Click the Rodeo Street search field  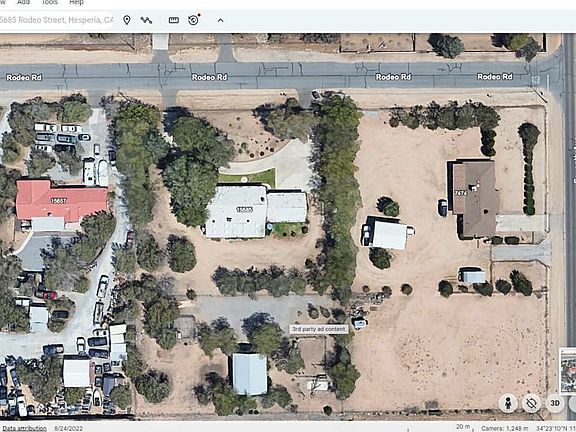57,20
